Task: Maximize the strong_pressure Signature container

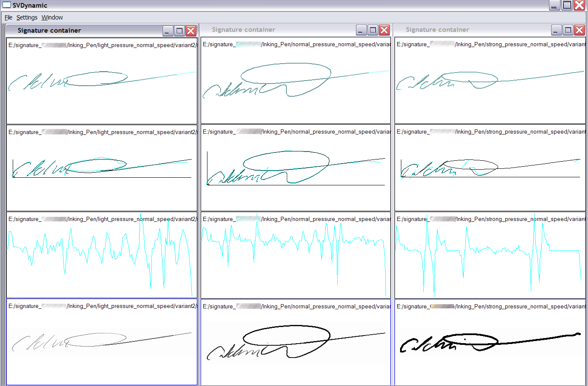Action: click(568, 30)
